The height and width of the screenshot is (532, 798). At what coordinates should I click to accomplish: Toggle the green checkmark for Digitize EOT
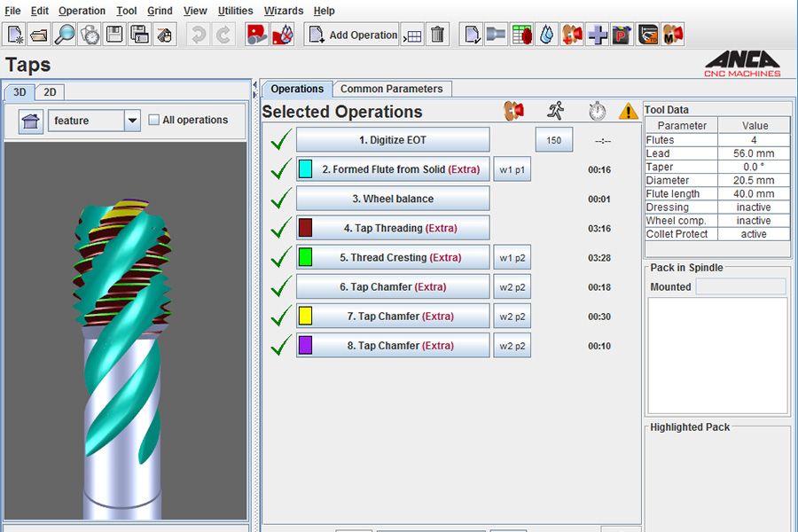(281, 140)
